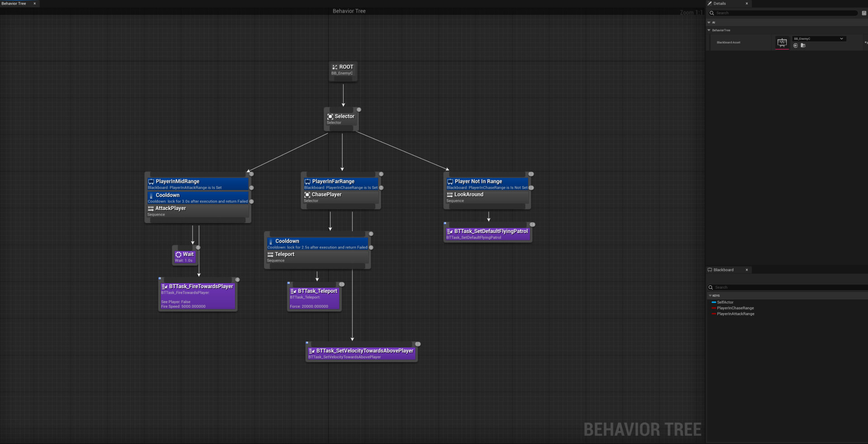This screenshot has height=444, width=868.
Task: Click the Force: 20000.000000 text
Action: coord(309,307)
